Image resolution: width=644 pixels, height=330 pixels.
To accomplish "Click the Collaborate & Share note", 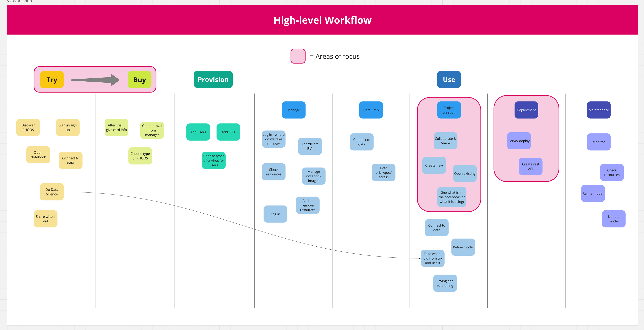I will click(x=445, y=141).
